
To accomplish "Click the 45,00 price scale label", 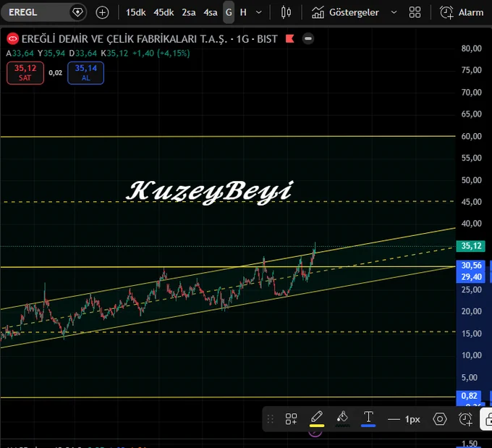I will [x=471, y=202].
